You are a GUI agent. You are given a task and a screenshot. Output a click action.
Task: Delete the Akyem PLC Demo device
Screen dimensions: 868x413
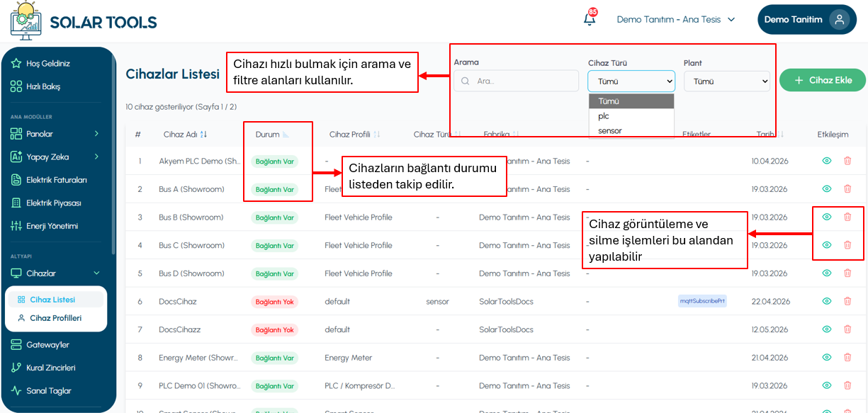(847, 161)
